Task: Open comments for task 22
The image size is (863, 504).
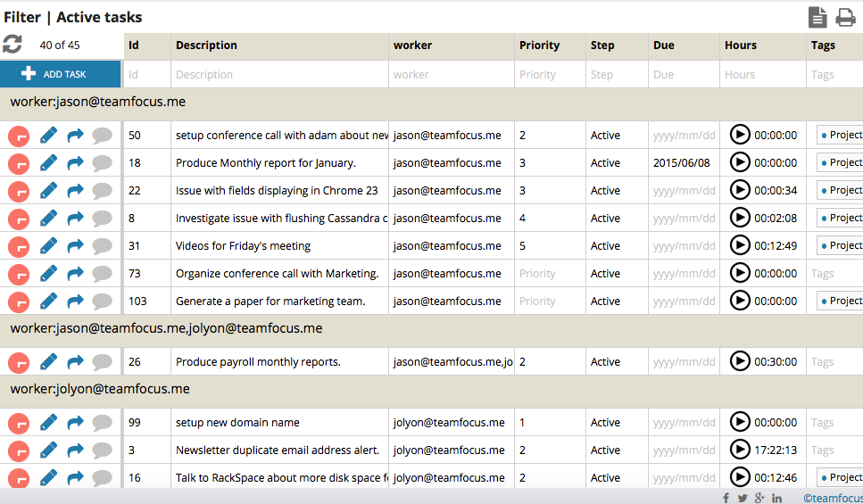Action: [103, 191]
